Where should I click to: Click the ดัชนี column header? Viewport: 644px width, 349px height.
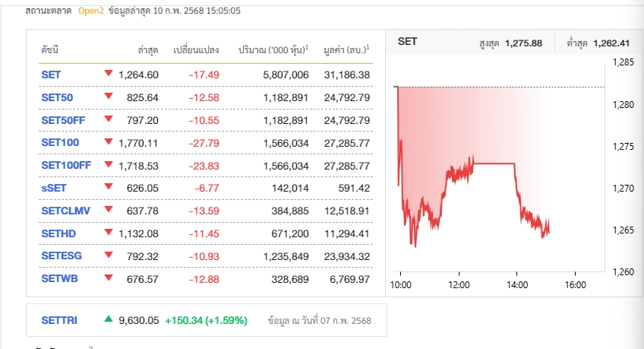pyautogui.click(x=49, y=49)
